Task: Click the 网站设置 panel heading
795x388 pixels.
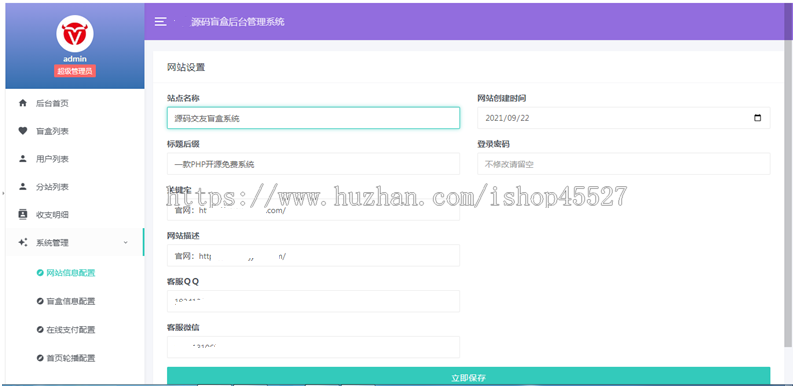Action: tap(186, 67)
